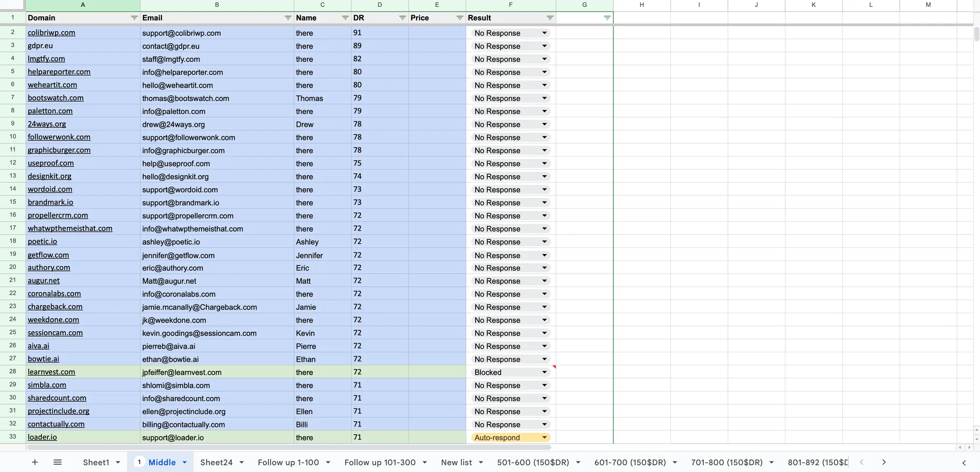Open filter for Domain column
This screenshot has width=980, height=472.
point(134,18)
